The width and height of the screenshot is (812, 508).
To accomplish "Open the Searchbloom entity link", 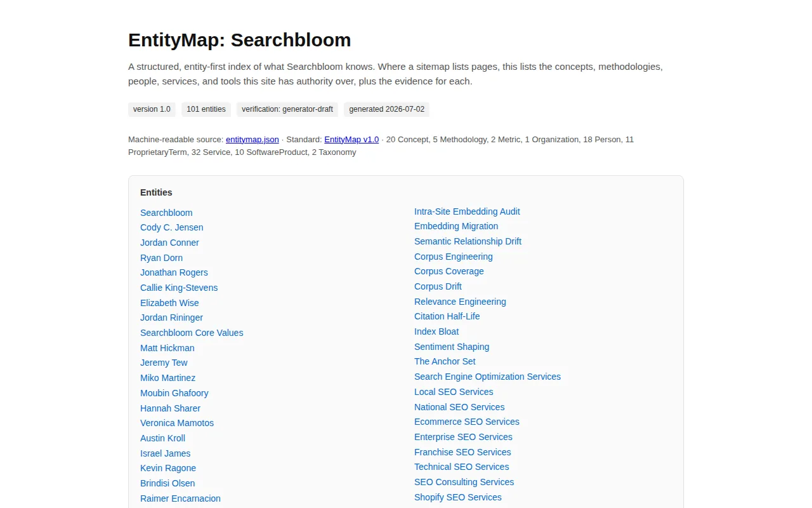I will coord(166,213).
